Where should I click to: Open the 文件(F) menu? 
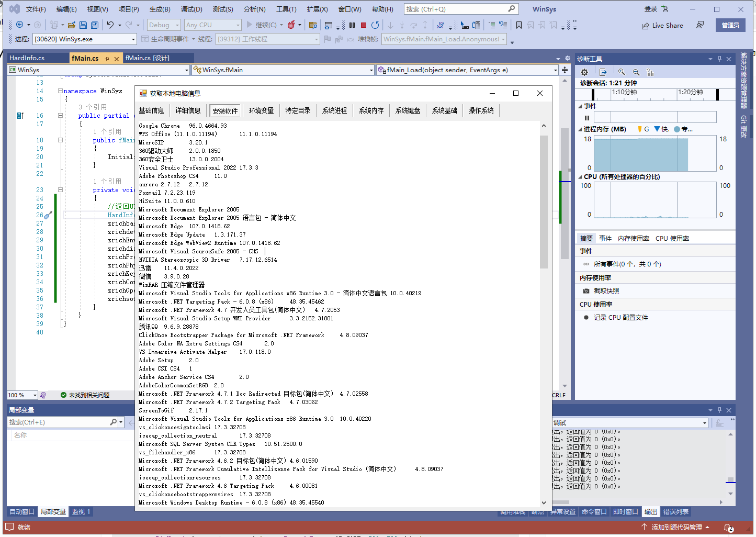coord(36,9)
